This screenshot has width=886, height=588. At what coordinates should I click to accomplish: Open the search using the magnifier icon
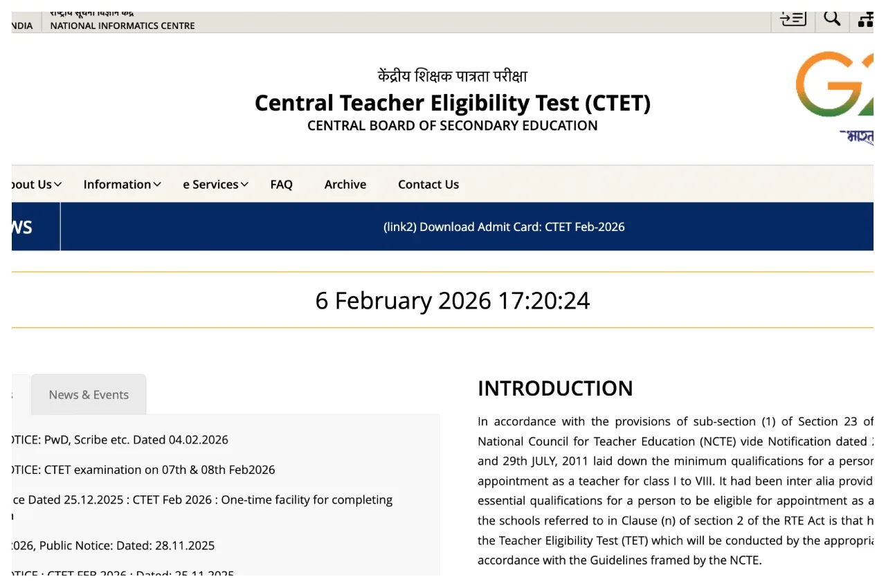point(831,19)
